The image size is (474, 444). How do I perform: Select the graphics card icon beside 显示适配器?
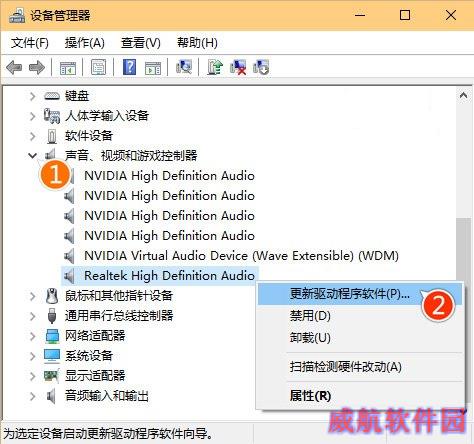(x=52, y=376)
